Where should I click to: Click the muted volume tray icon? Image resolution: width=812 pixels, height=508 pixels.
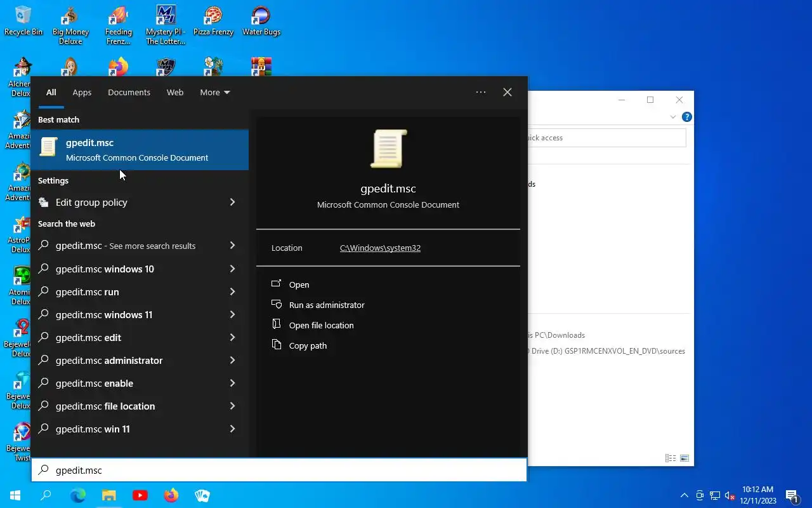tap(730, 495)
